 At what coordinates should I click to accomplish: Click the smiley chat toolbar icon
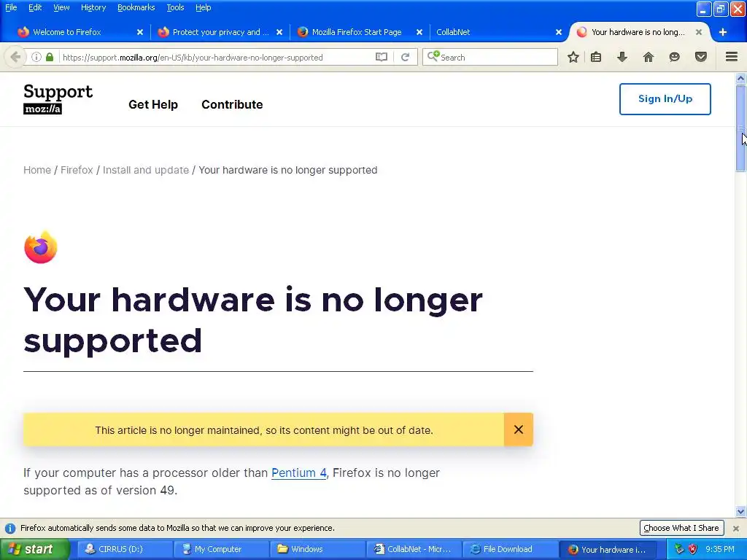point(674,57)
